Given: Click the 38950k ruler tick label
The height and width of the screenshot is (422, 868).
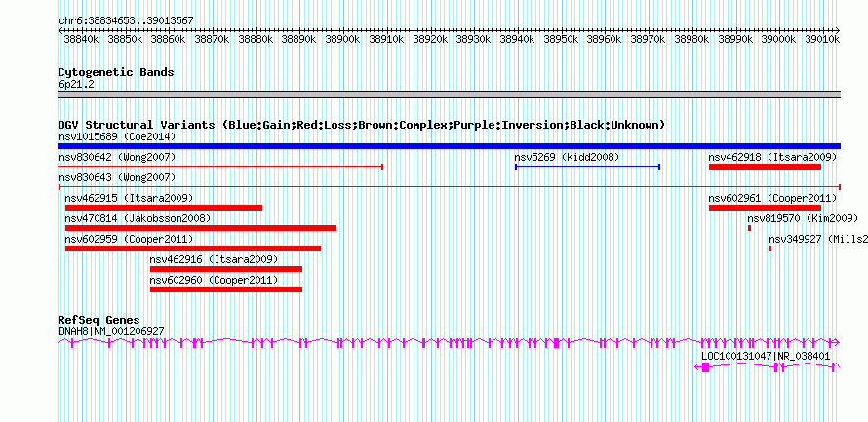Looking at the screenshot, I should 561,39.
